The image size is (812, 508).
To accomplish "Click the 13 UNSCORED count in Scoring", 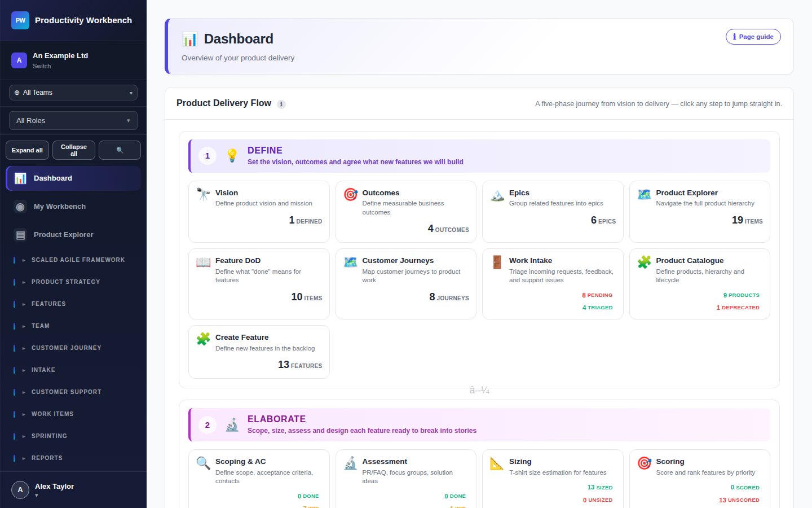I will [739, 500].
